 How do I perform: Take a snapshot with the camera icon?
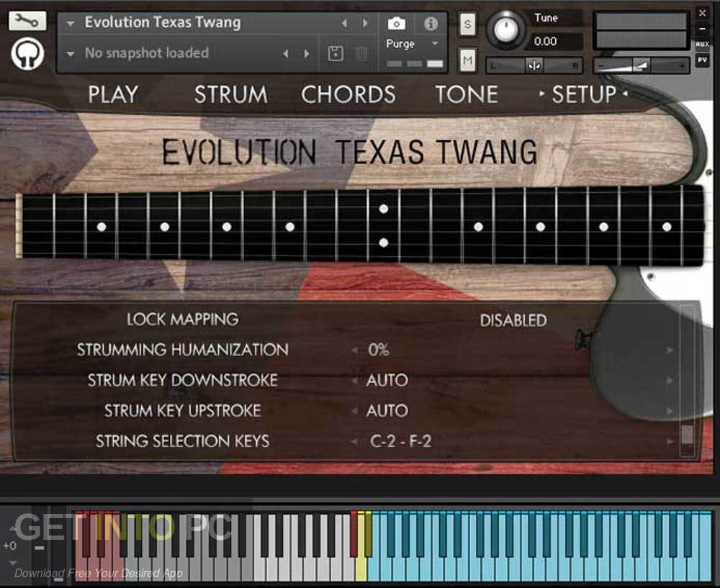[396, 24]
